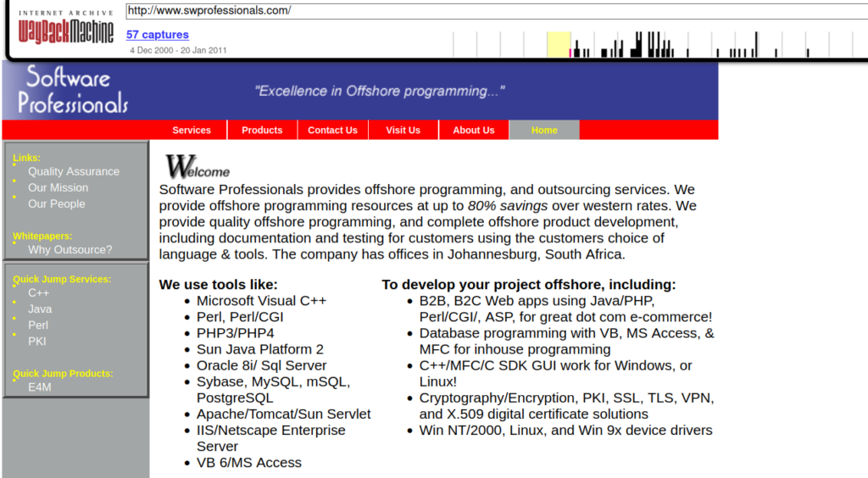
Task: Click the "Win NT/2000, Linux" device drivers bullet
Action: coord(565,430)
